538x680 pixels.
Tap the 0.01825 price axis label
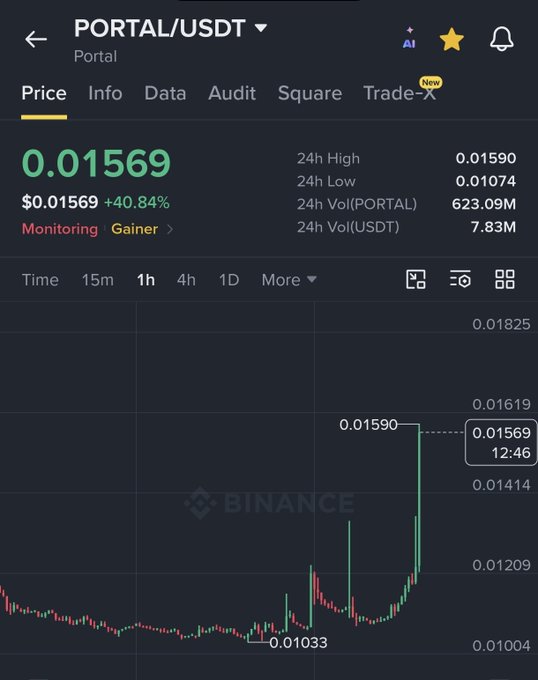point(501,324)
